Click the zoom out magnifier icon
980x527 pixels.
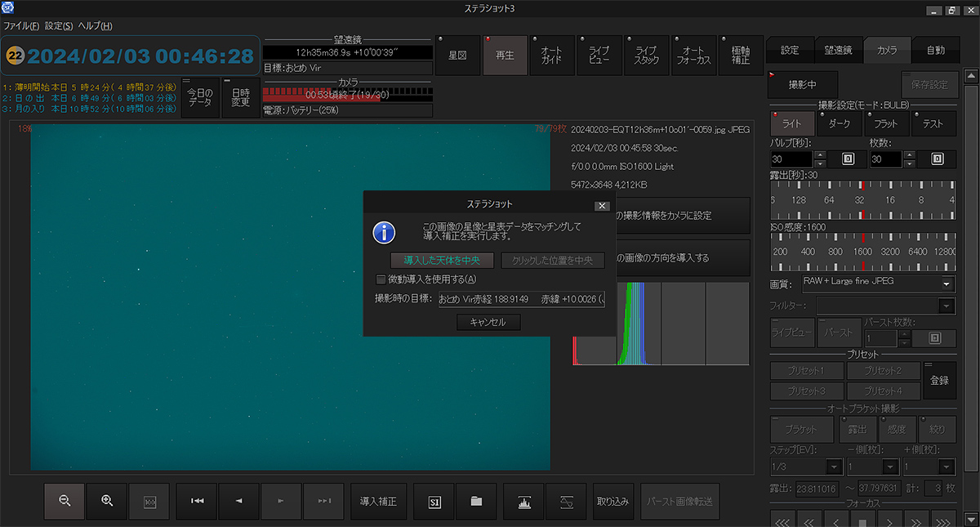(65, 501)
